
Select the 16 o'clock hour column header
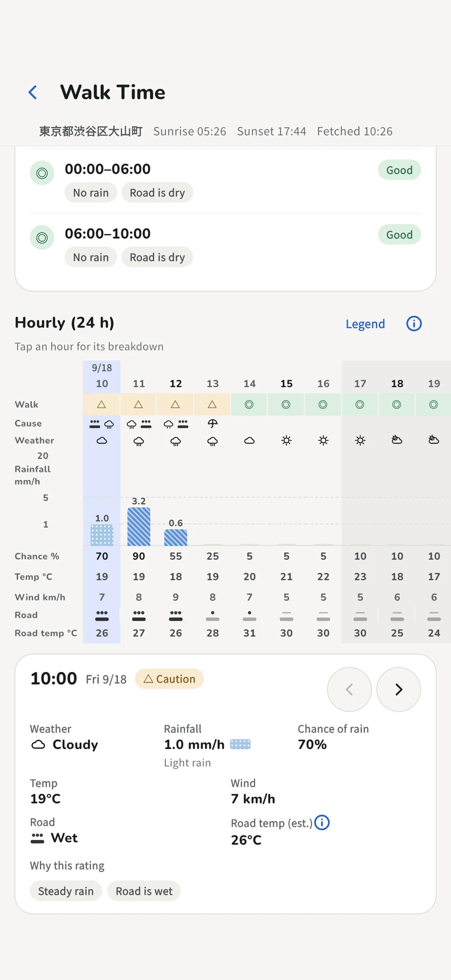[x=323, y=383]
